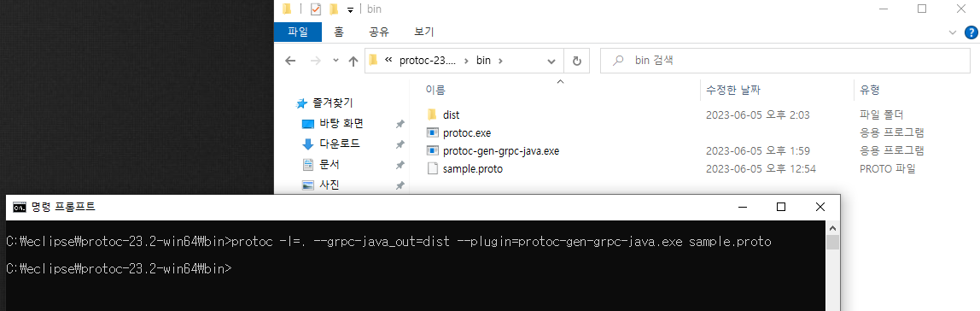Image resolution: width=980 pixels, height=311 pixels.
Task: Click the PROTO 파일 type cell
Action: (888, 169)
